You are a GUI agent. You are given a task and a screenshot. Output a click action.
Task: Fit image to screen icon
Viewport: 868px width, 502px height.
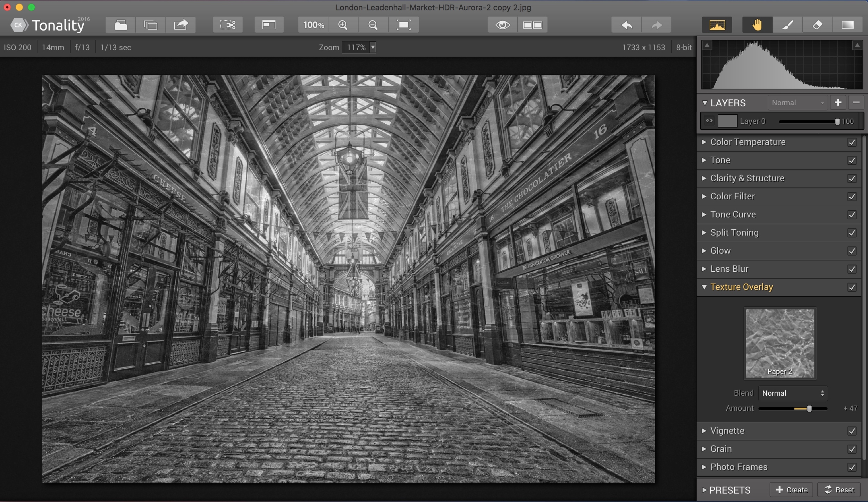point(403,25)
